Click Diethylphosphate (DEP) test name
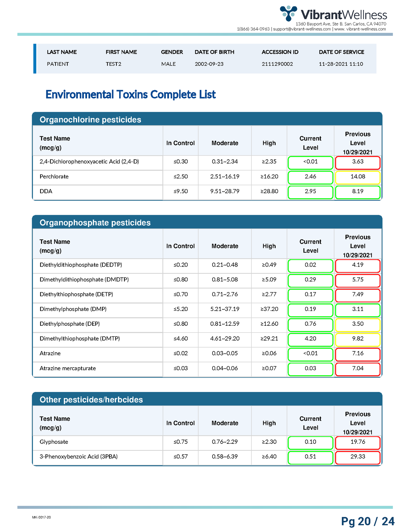The width and height of the screenshot is (411, 532). click(70, 324)
